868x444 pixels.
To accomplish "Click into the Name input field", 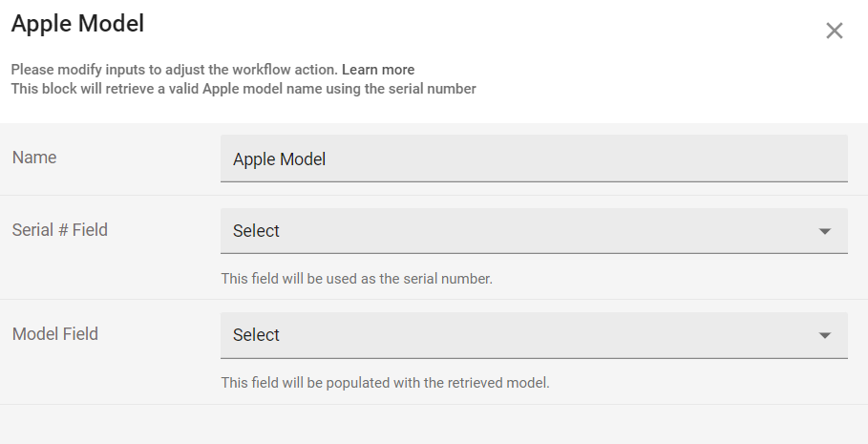I will coord(534,159).
